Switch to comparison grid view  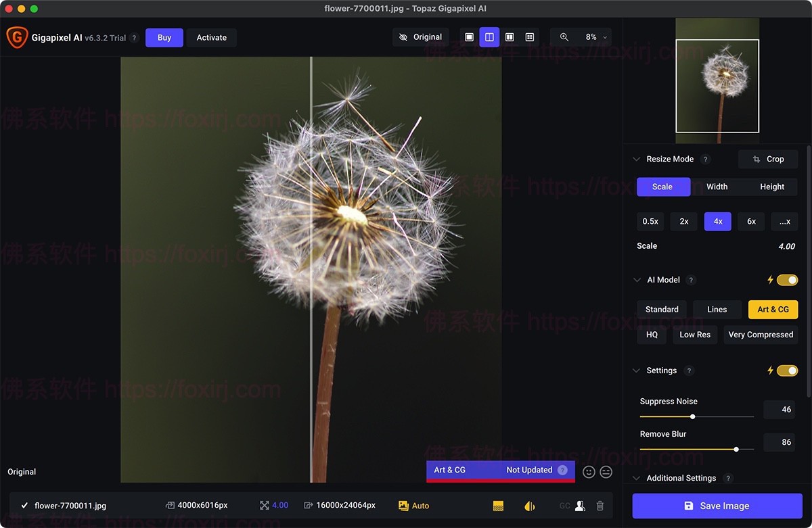pyautogui.click(x=530, y=37)
